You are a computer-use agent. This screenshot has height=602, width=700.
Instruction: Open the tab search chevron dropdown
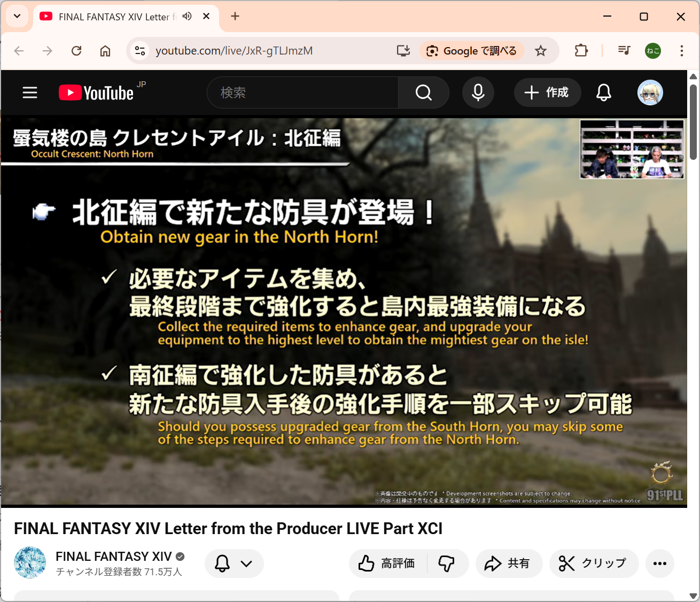click(x=17, y=17)
